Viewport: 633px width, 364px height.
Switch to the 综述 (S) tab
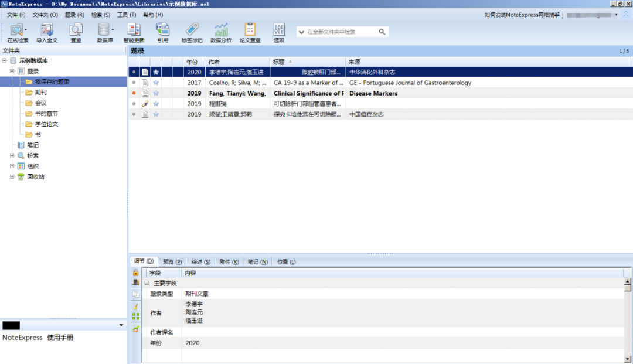(x=200, y=262)
